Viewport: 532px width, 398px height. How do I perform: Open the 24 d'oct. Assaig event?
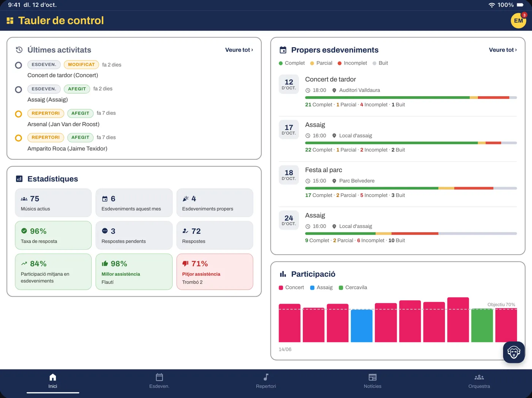[x=398, y=227]
